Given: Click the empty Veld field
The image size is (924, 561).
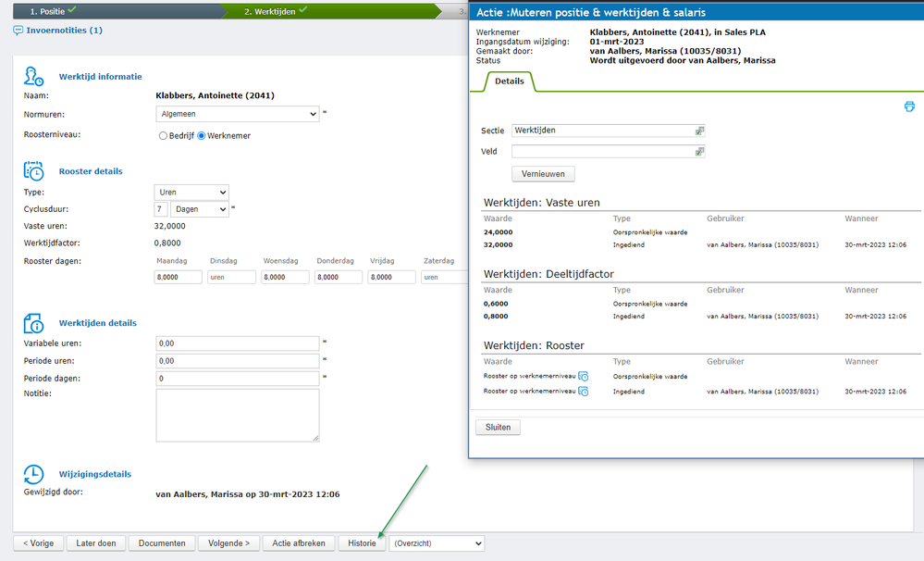Looking at the screenshot, I should [609, 152].
